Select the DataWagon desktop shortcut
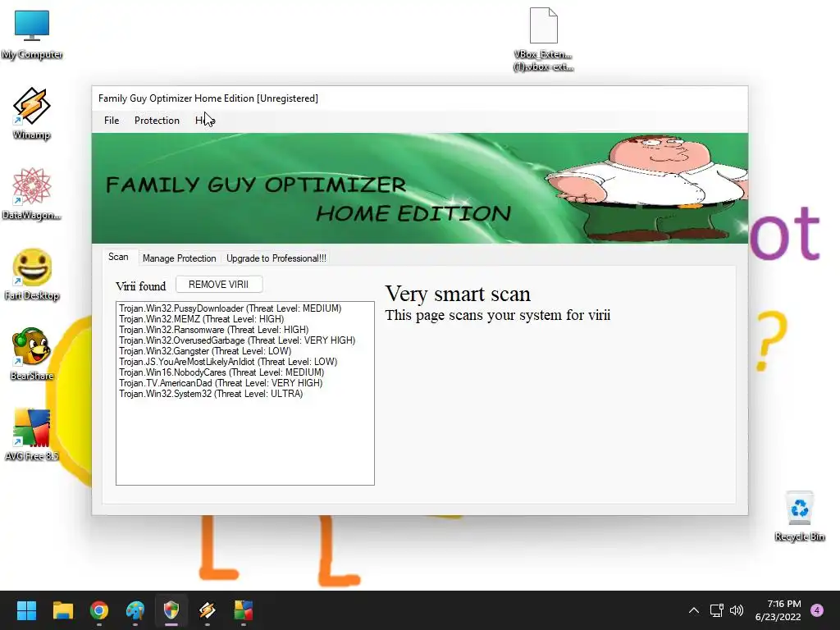 pyautogui.click(x=32, y=194)
